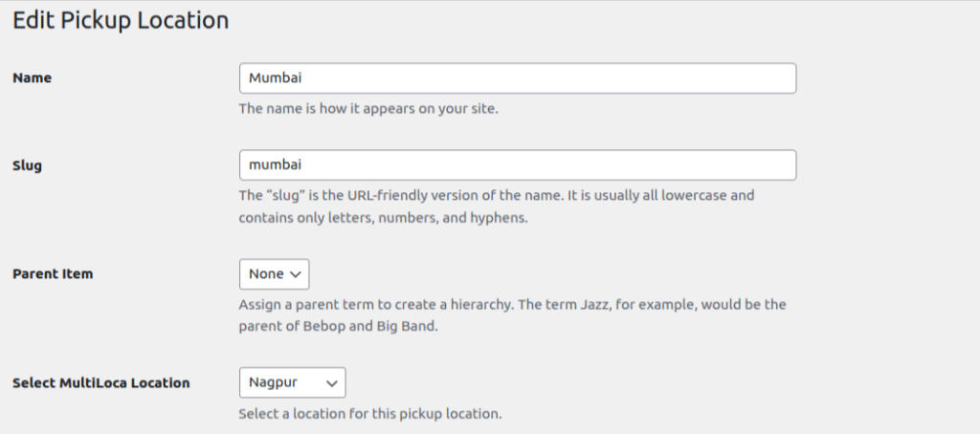
Task: Click the Name field label
Action: pos(32,78)
